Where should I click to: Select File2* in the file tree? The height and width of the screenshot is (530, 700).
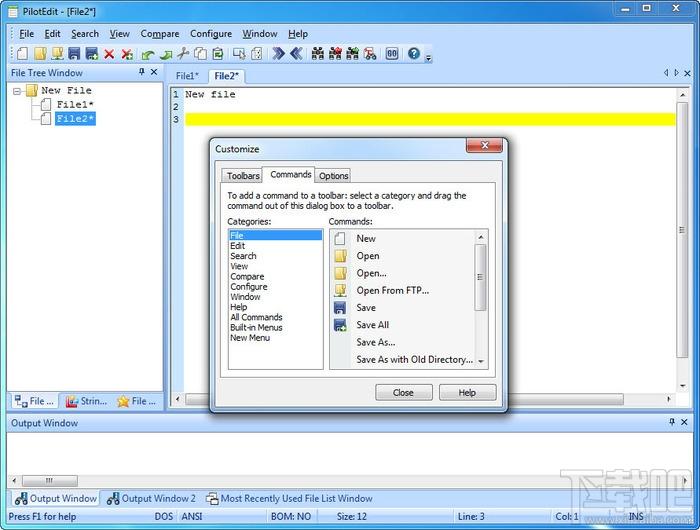pyautogui.click(x=75, y=119)
